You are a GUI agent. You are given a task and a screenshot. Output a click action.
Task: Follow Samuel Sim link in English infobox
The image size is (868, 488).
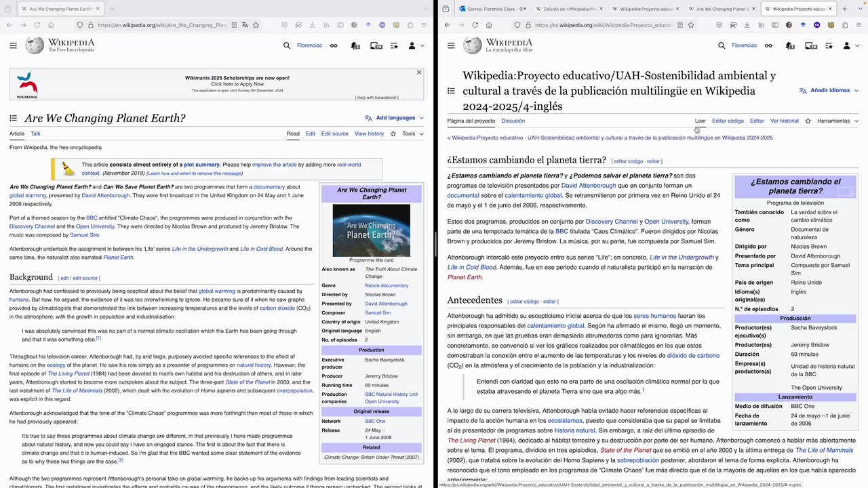[x=378, y=313]
